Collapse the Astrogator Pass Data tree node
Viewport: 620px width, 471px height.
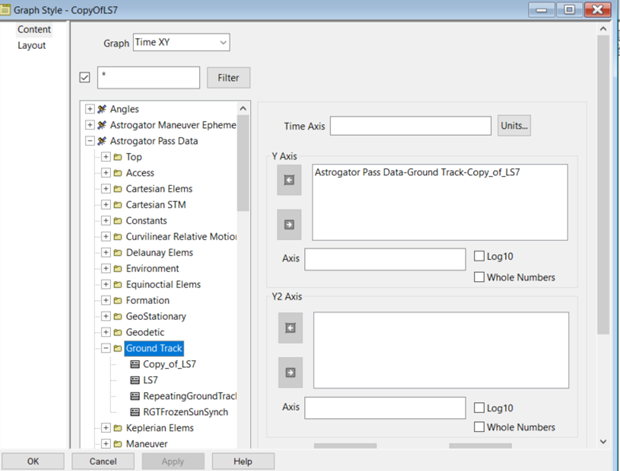tap(90, 141)
